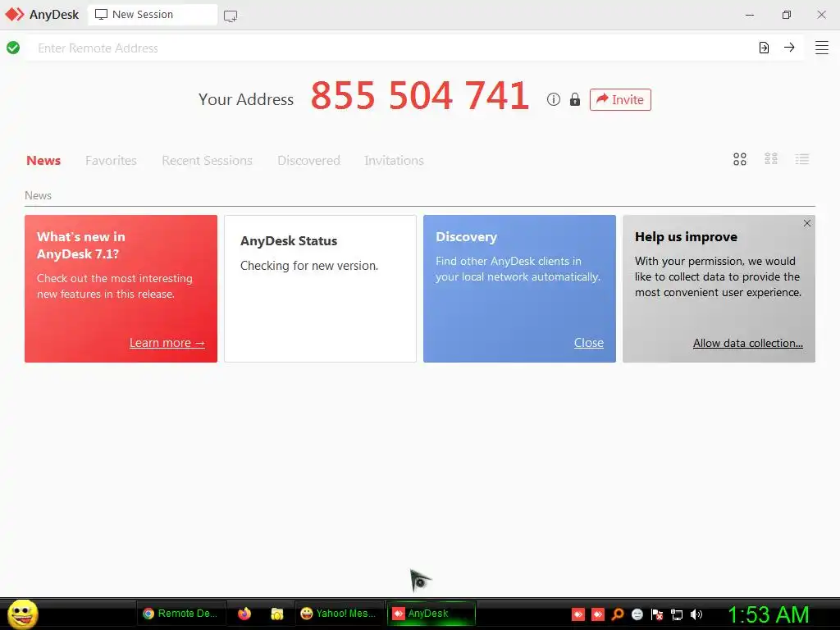Click the Learn more link

167,343
